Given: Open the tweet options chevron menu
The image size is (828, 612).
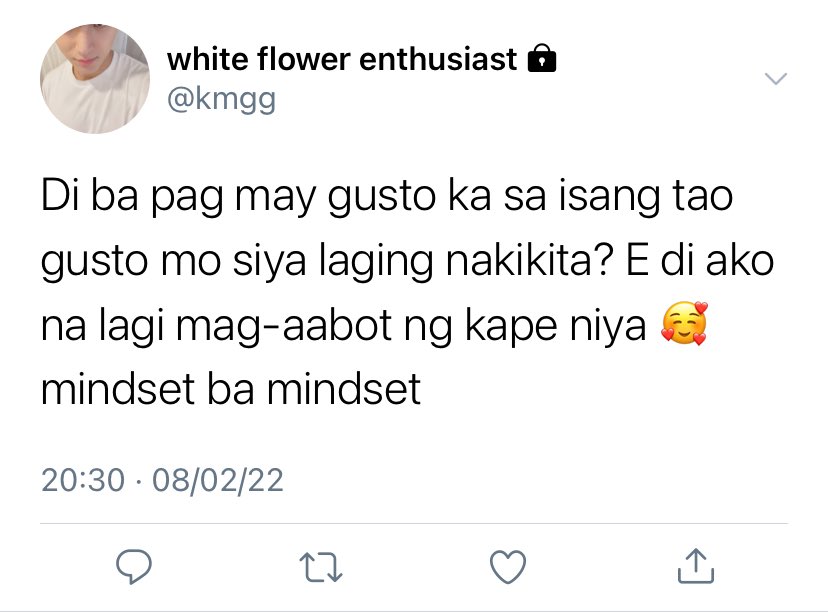Looking at the screenshot, I should coord(776,79).
